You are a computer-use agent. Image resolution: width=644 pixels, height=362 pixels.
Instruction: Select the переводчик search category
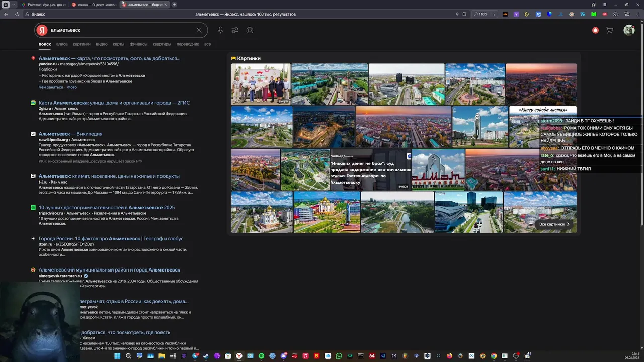[x=188, y=44]
